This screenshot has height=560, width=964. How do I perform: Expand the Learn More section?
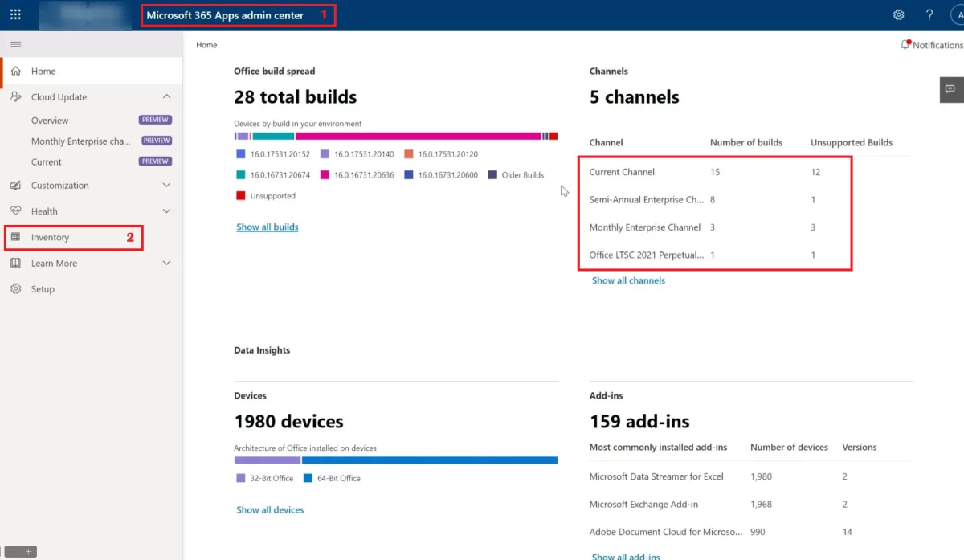[166, 264]
